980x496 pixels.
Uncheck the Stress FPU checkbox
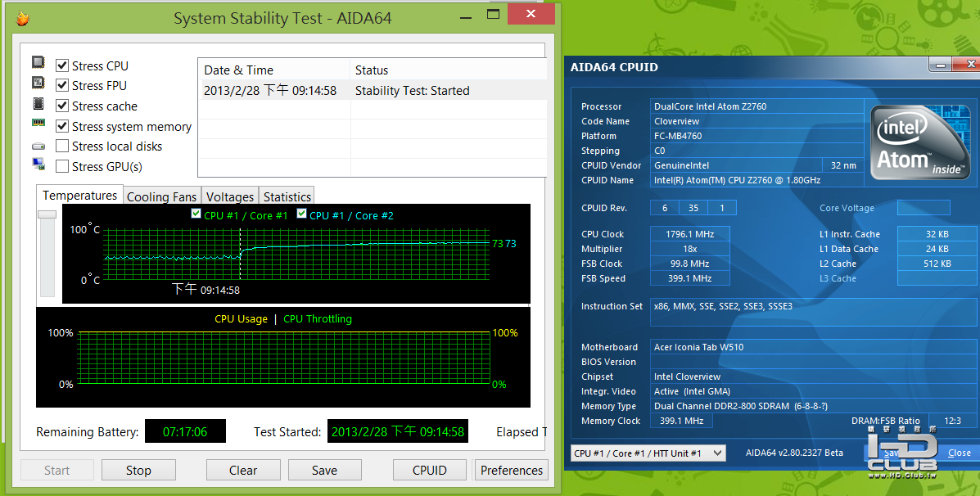tap(62, 85)
